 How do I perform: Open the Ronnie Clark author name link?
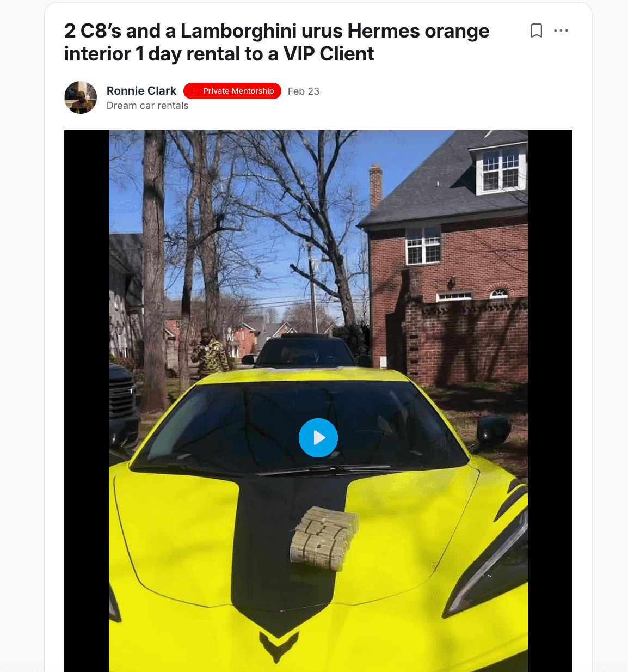point(141,91)
